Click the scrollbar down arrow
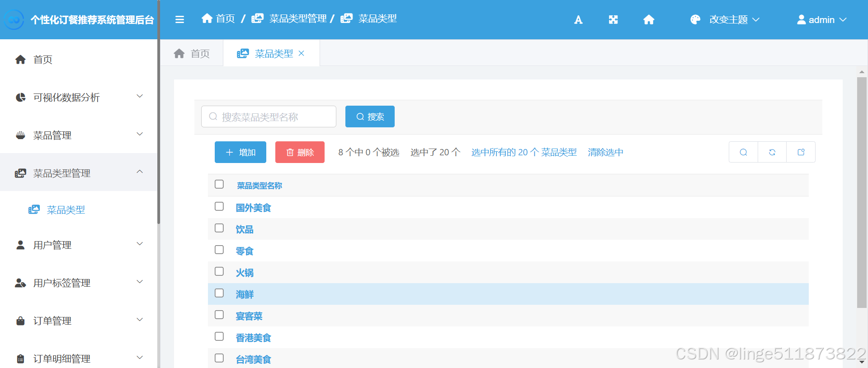The height and width of the screenshot is (368, 868). 862,362
